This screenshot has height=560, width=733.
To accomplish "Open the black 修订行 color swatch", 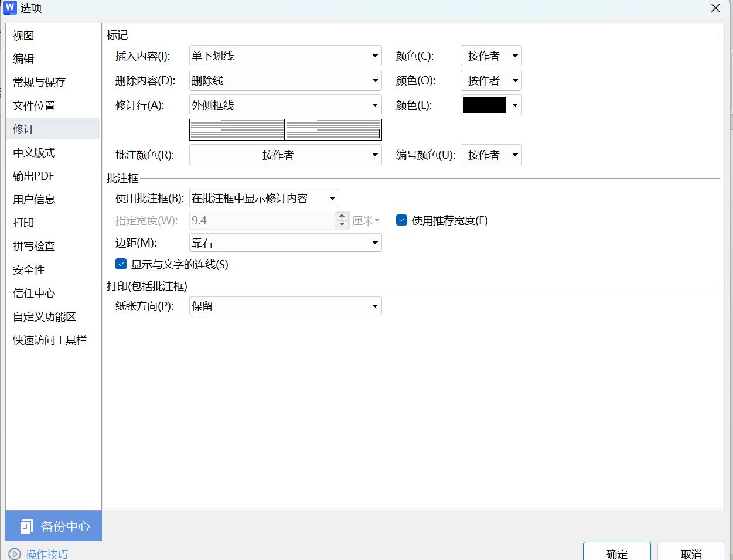I will click(x=490, y=105).
